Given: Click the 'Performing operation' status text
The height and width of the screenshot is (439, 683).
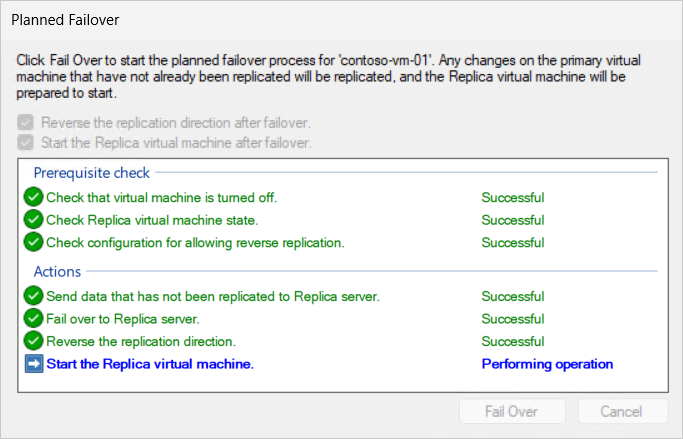Looking at the screenshot, I should 546,364.
